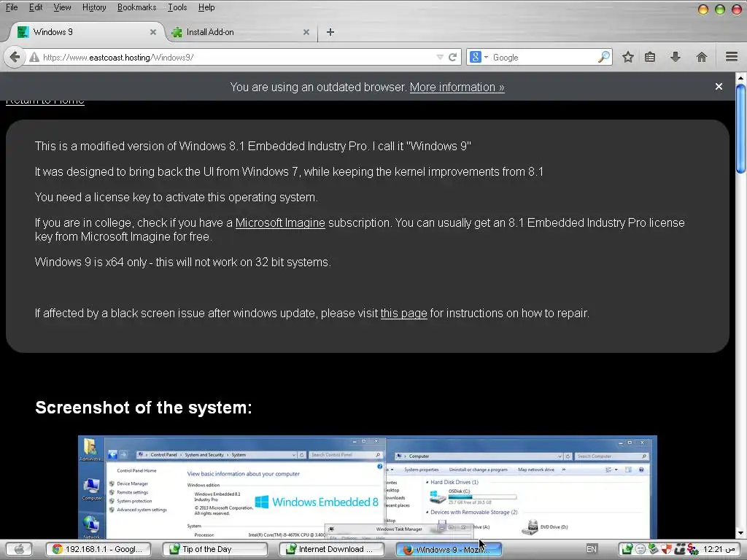Click the EN language indicator
This screenshot has height=560, width=747.
[591, 549]
